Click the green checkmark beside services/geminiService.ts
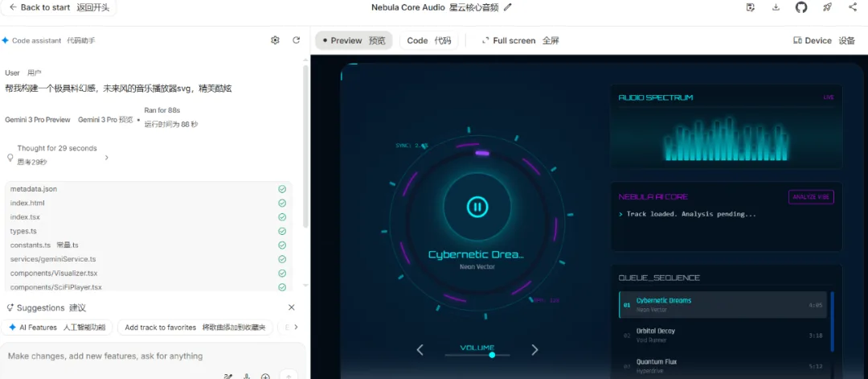This screenshot has height=379, width=868. tap(282, 259)
